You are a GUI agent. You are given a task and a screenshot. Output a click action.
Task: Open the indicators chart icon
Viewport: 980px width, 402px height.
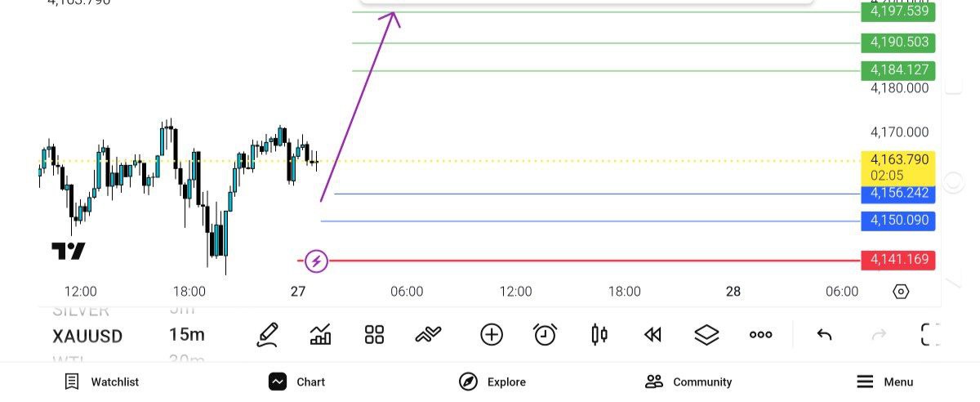pos(320,334)
